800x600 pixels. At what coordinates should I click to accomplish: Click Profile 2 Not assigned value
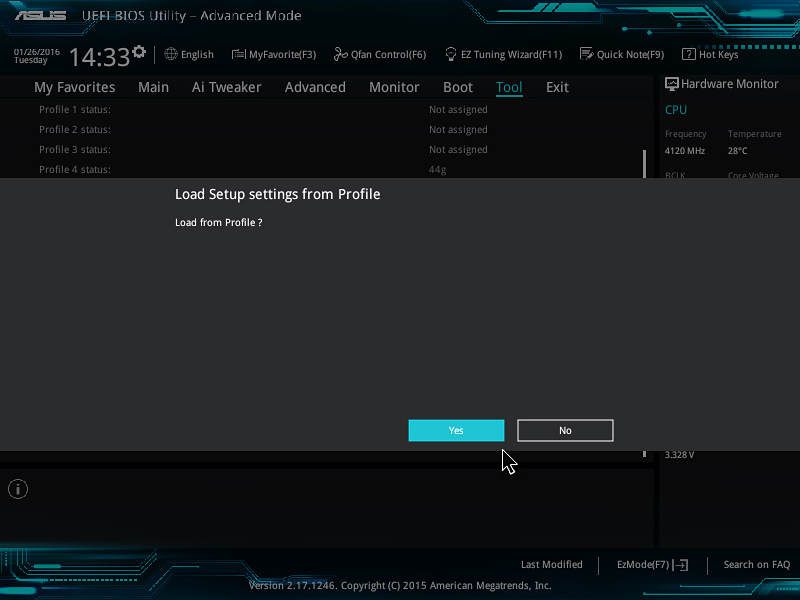pyautogui.click(x=458, y=130)
